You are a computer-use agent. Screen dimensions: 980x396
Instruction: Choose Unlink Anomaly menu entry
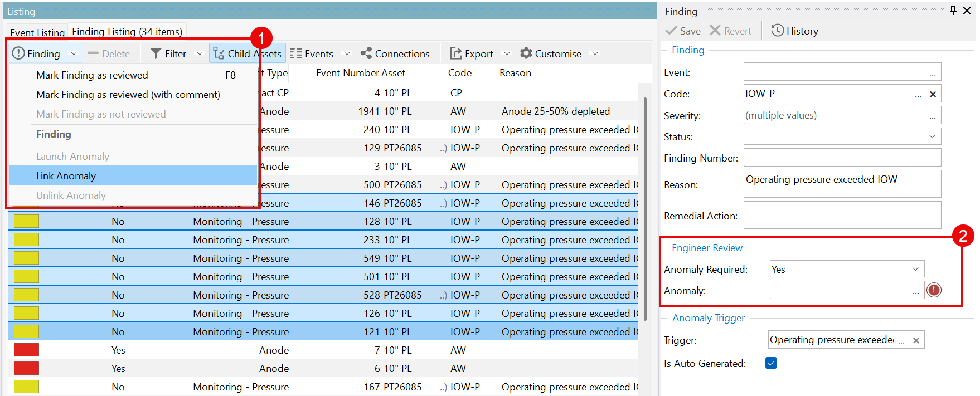[133, 195]
